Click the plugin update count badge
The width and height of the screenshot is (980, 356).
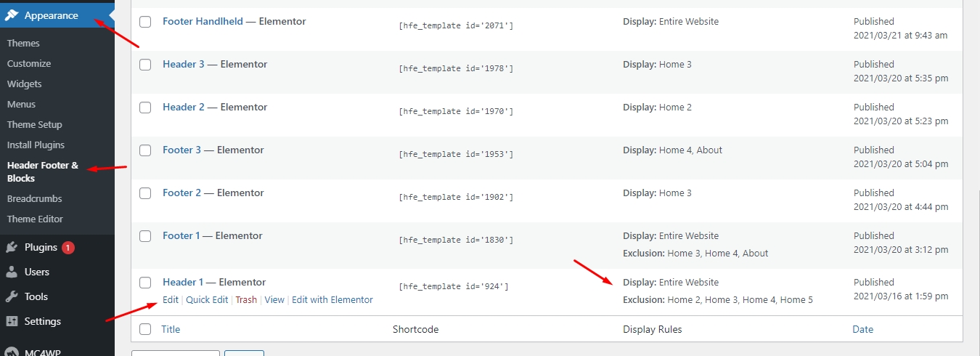68,248
